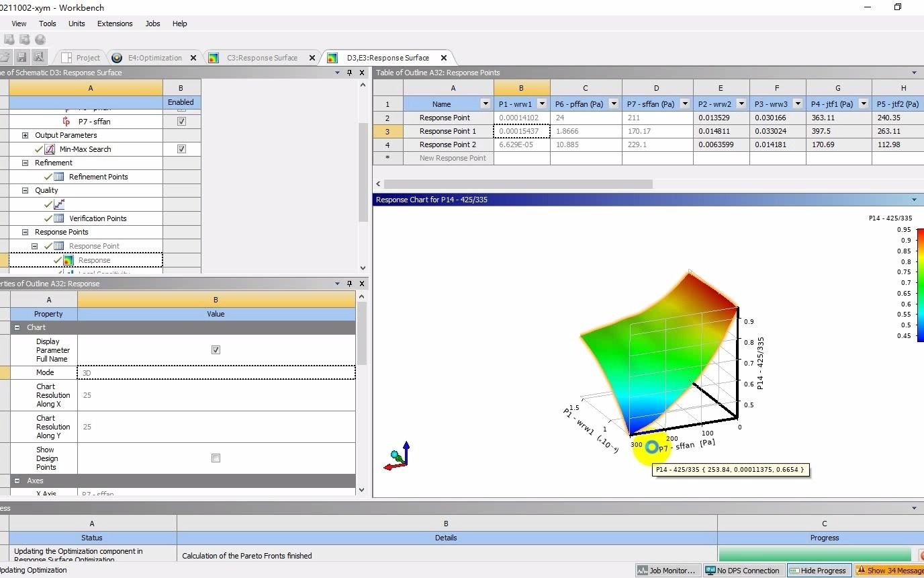Screen dimensions: 924x578
Task: Open the P2 - wrw2 column dropdown
Action: [x=741, y=104]
